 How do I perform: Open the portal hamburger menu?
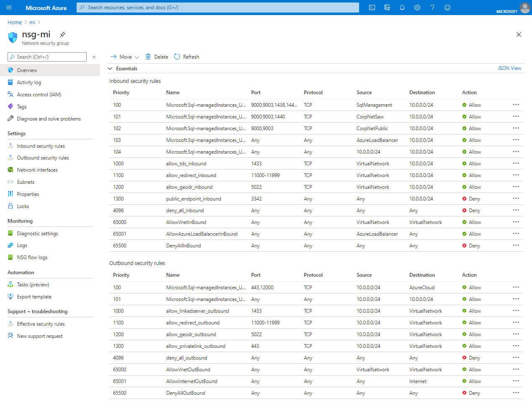point(9,7)
